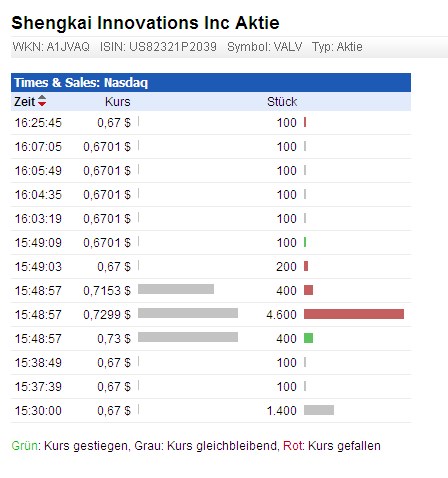
Task: Click the red volume bar for 4.600 shares
Action: coord(354,314)
